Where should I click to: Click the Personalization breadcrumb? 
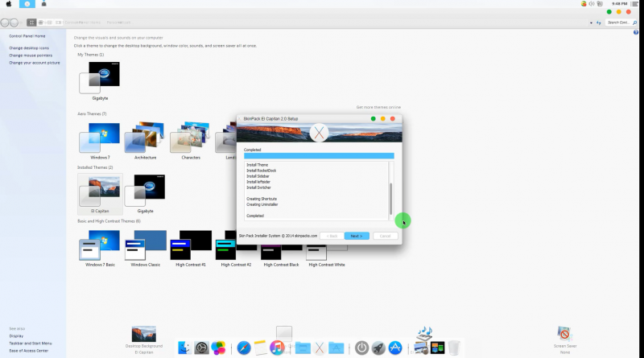point(118,23)
